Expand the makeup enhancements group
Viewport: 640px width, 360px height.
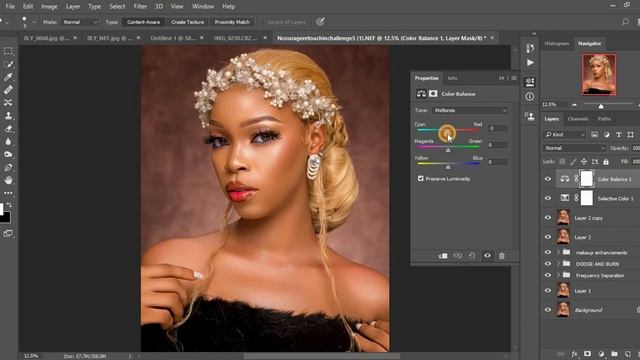point(558,252)
